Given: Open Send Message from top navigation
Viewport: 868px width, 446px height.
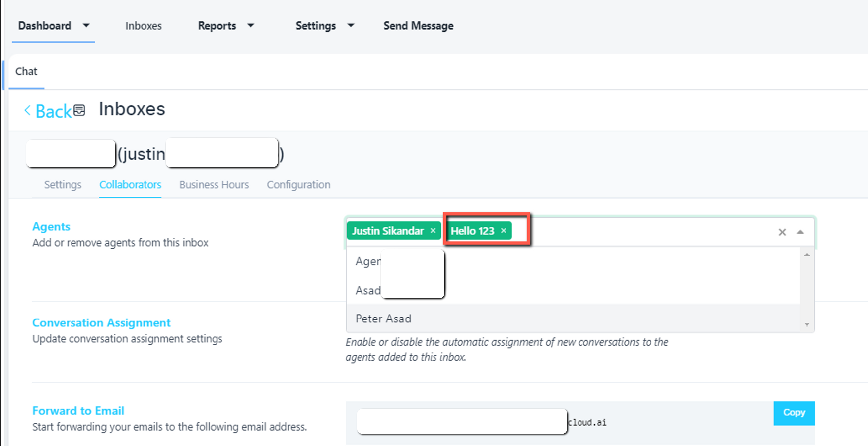Looking at the screenshot, I should (x=418, y=26).
